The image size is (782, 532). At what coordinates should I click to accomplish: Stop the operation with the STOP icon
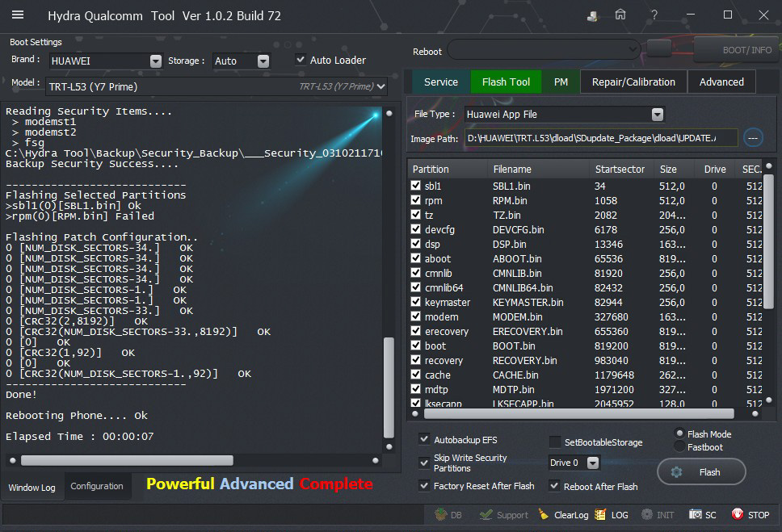point(737,514)
